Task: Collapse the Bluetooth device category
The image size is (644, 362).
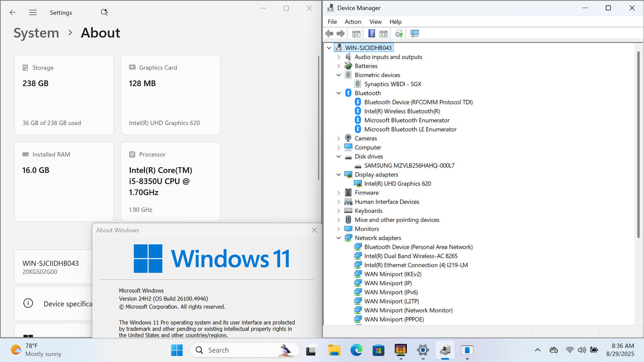Action: click(339, 93)
